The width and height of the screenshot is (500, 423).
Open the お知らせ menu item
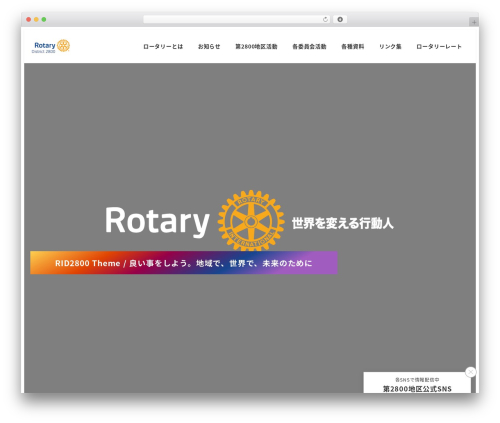209,47
